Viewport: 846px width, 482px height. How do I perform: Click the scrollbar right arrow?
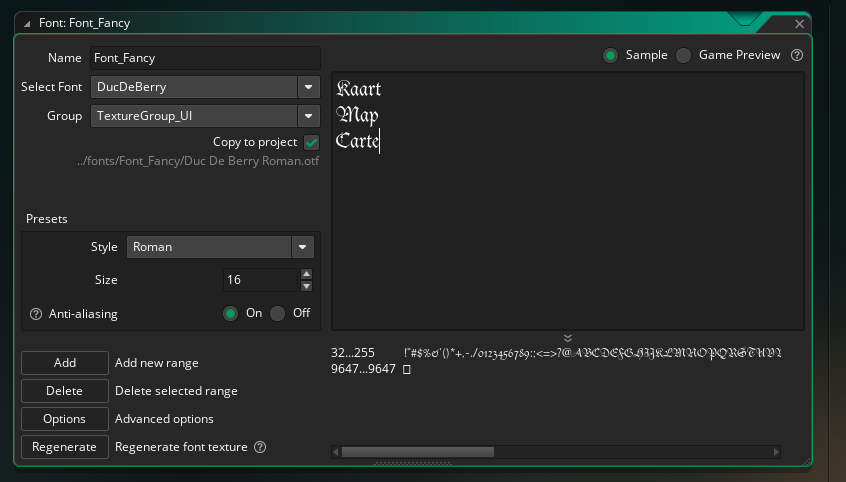tap(776, 452)
